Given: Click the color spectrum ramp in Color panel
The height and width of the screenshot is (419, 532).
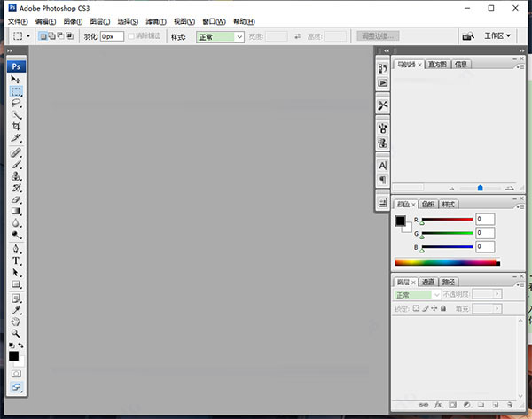Looking at the screenshot, I should [447, 262].
